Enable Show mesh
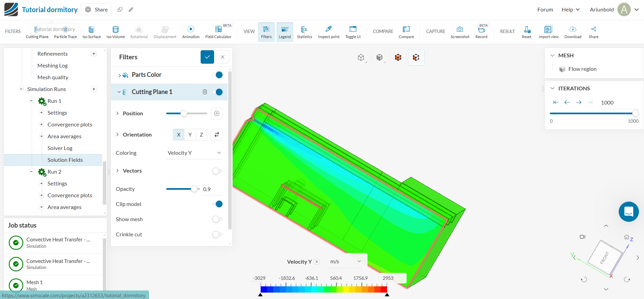This screenshot has width=644, height=299. pyautogui.click(x=217, y=219)
